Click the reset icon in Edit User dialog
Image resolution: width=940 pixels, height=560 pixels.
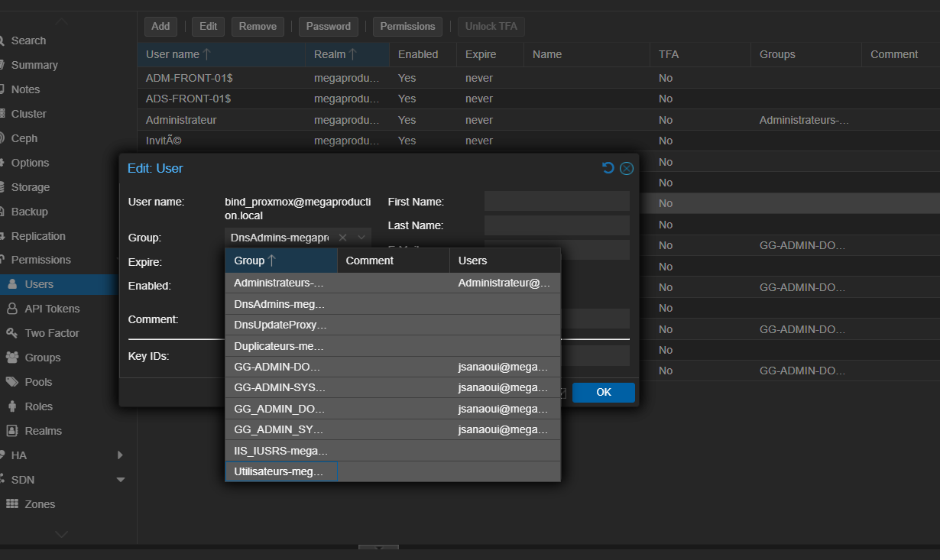click(x=608, y=168)
